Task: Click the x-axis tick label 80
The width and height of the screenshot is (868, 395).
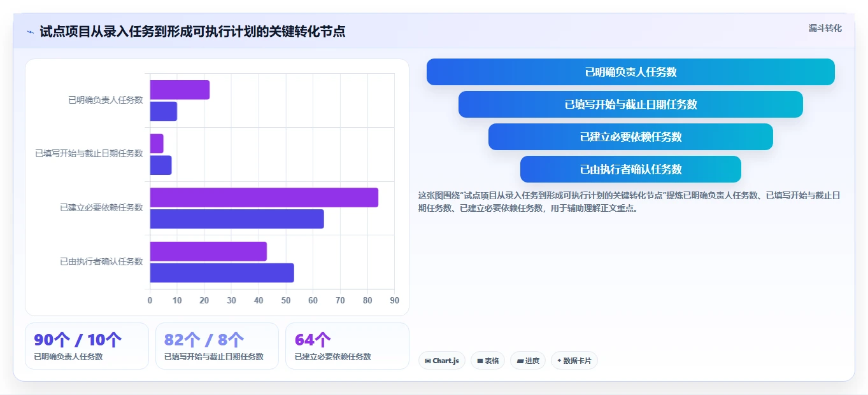Action: [367, 300]
